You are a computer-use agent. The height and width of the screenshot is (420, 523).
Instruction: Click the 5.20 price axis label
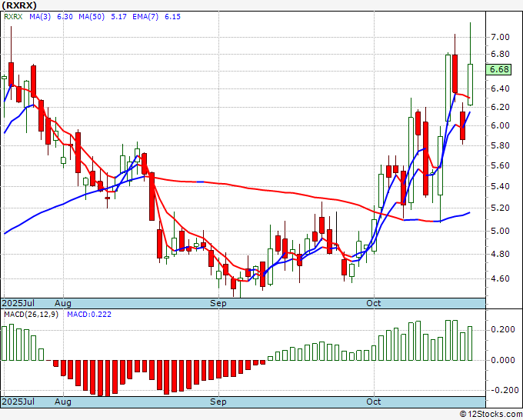pos(500,208)
